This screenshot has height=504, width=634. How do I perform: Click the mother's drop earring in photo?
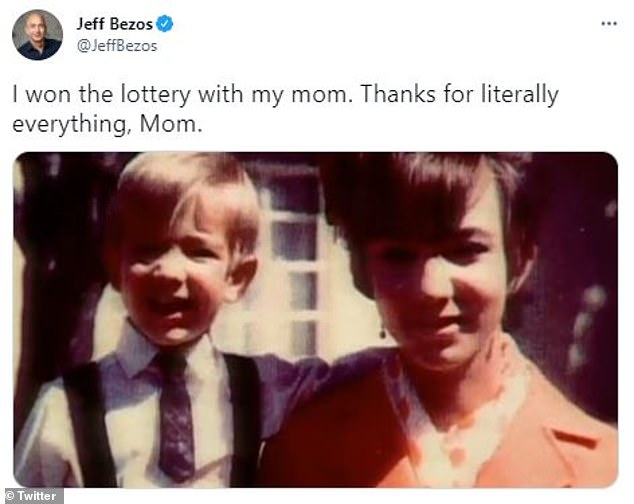(383, 333)
